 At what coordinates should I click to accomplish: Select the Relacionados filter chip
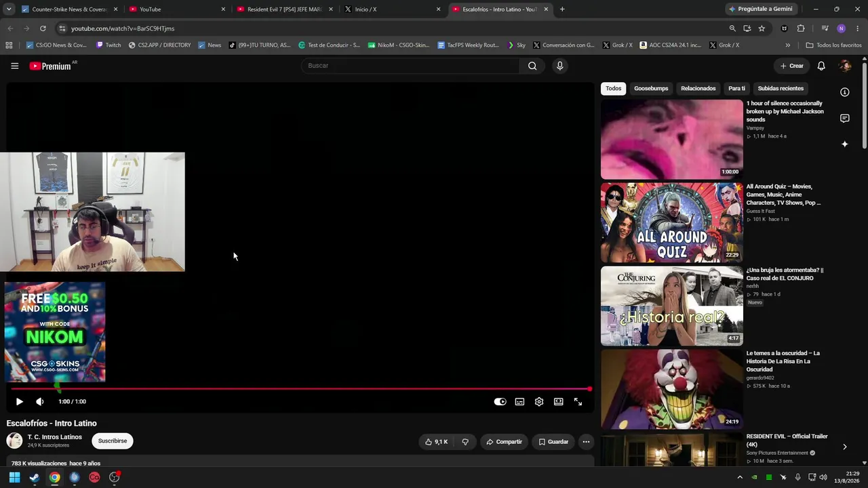[x=698, y=89]
